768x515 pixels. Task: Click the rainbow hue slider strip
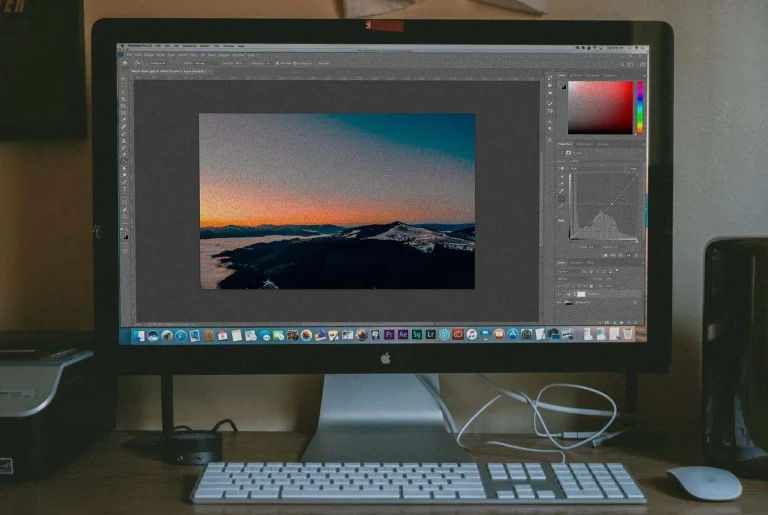[x=640, y=106]
